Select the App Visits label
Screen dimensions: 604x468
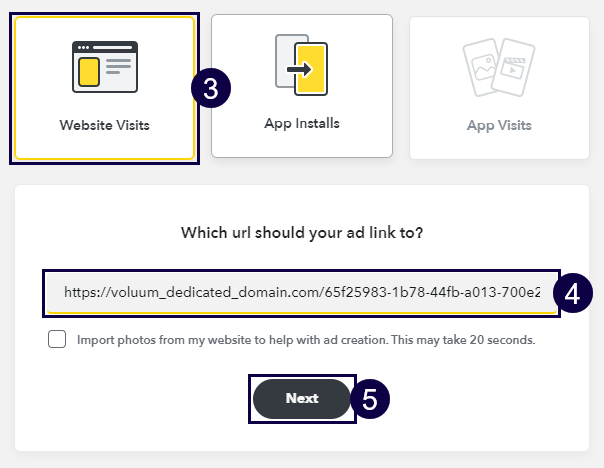coord(499,126)
